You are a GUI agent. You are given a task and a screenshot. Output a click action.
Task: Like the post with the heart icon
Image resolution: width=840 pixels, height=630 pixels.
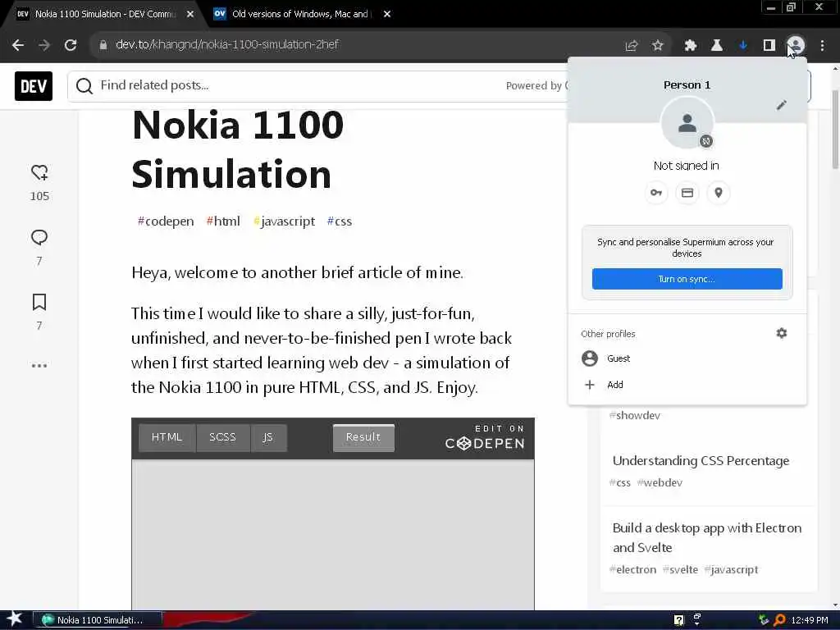pyautogui.click(x=39, y=172)
